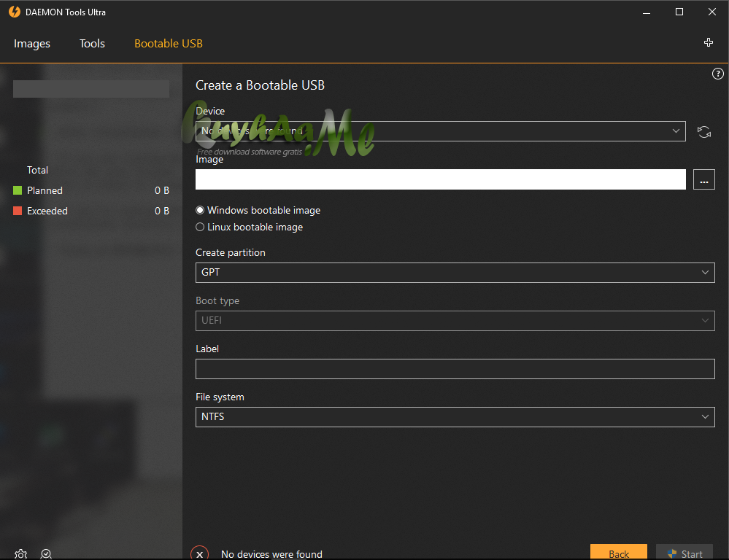Add a new tab with the plus icon
The height and width of the screenshot is (560, 729).
tap(708, 43)
